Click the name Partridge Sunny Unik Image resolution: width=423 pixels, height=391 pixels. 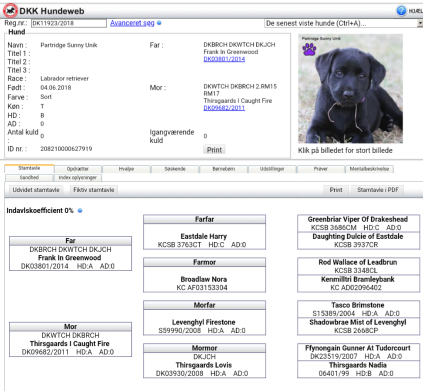click(x=69, y=45)
